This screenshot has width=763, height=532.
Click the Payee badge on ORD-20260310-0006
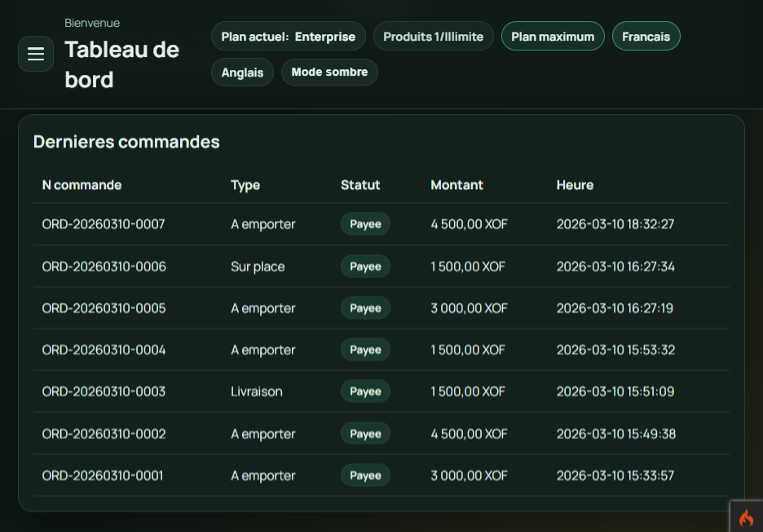365,266
